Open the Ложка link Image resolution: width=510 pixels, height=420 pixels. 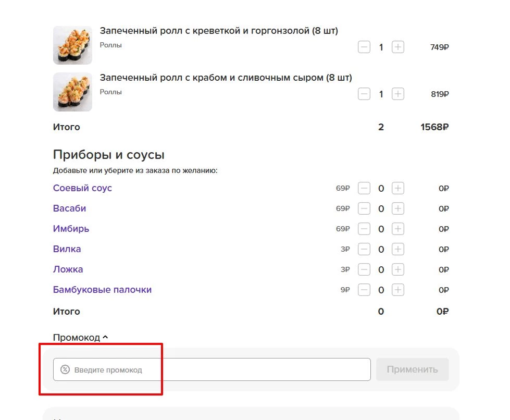pos(67,269)
